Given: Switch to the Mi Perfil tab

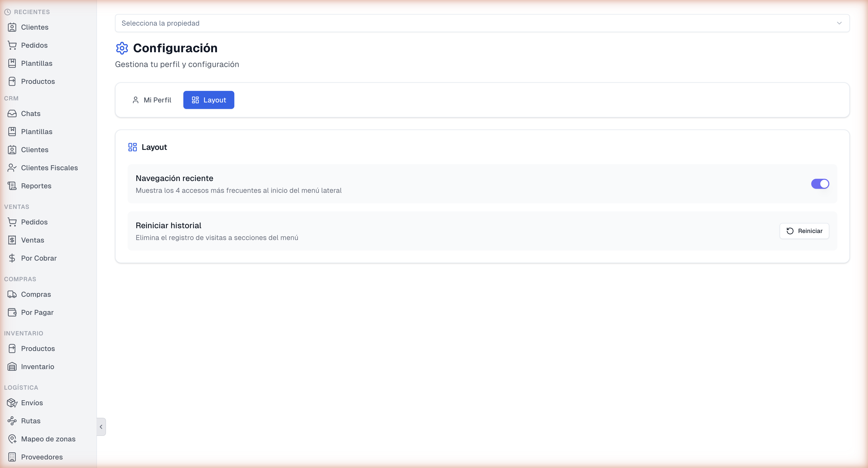Looking at the screenshot, I should (x=152, y=100).
